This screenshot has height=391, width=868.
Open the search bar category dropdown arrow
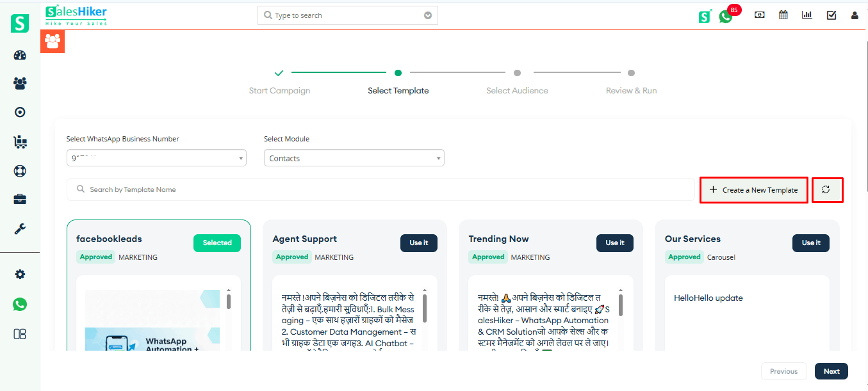click(x=427, y=15)
